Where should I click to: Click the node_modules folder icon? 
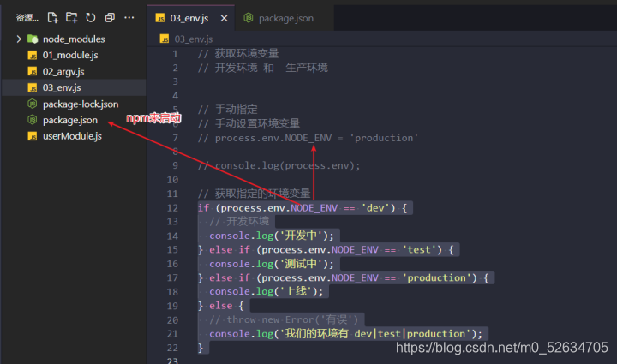coord(33,39)
